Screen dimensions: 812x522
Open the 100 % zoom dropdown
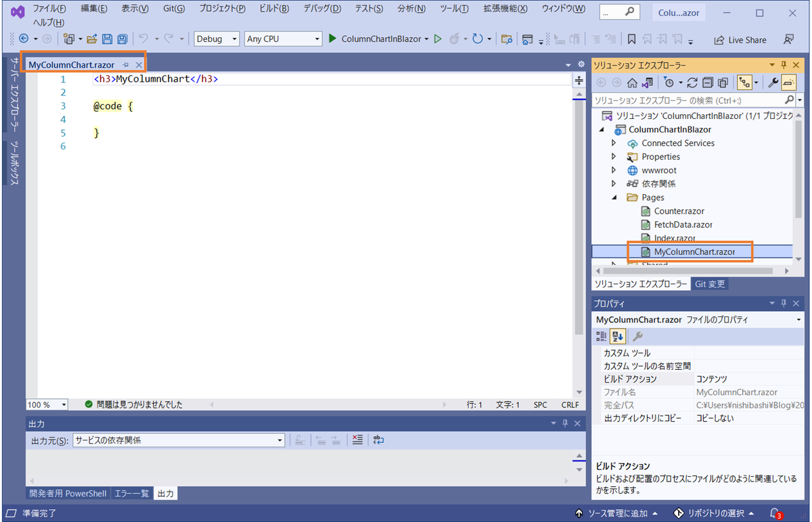(x=47, y=404)
